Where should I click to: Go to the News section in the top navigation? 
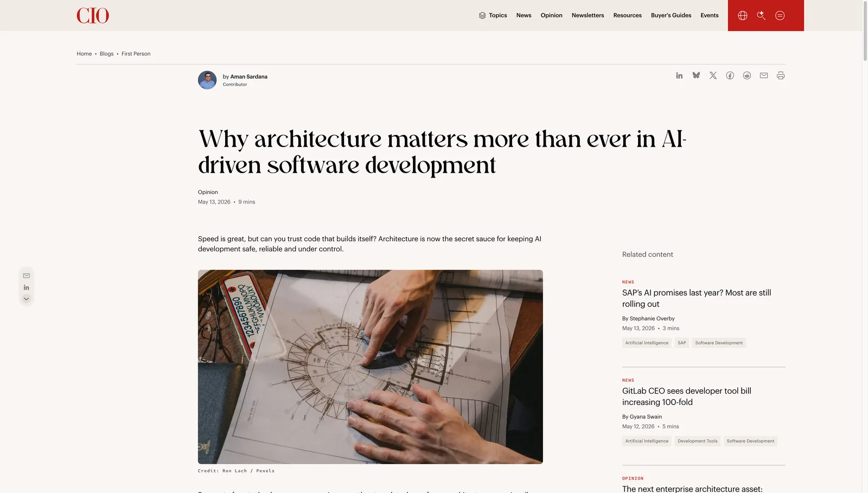pos(524,15)
